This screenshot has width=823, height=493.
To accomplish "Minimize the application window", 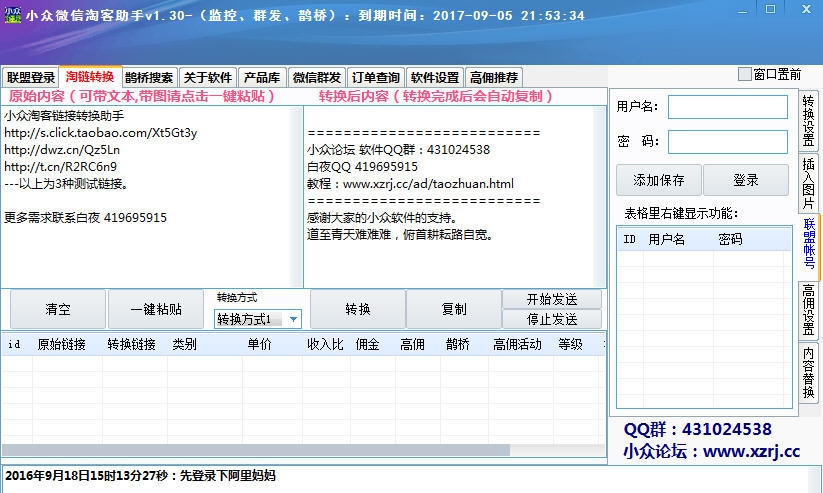I will (742, 11).
